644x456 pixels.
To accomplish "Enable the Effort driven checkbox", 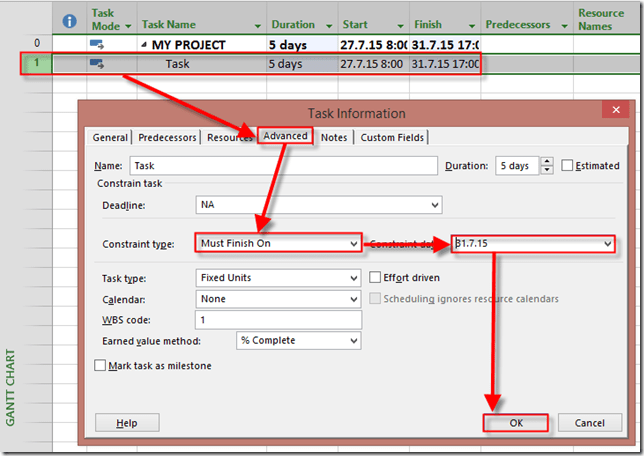I will (376, 277).
